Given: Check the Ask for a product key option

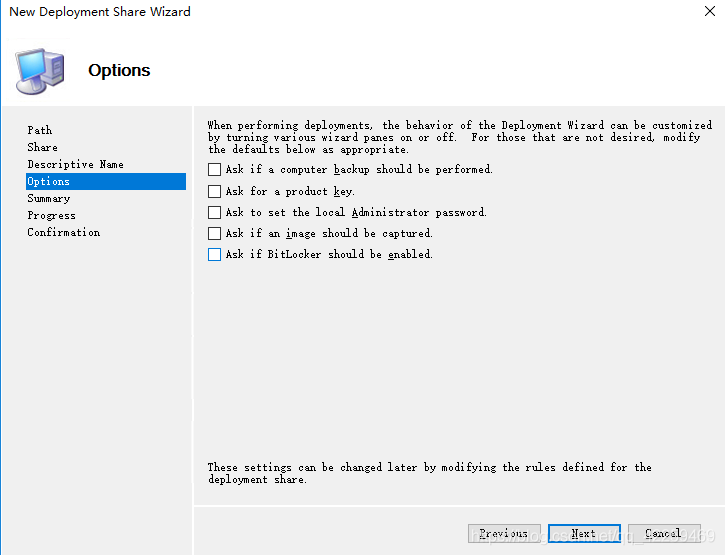Looking at the screenshot, I should pos(214,191).
